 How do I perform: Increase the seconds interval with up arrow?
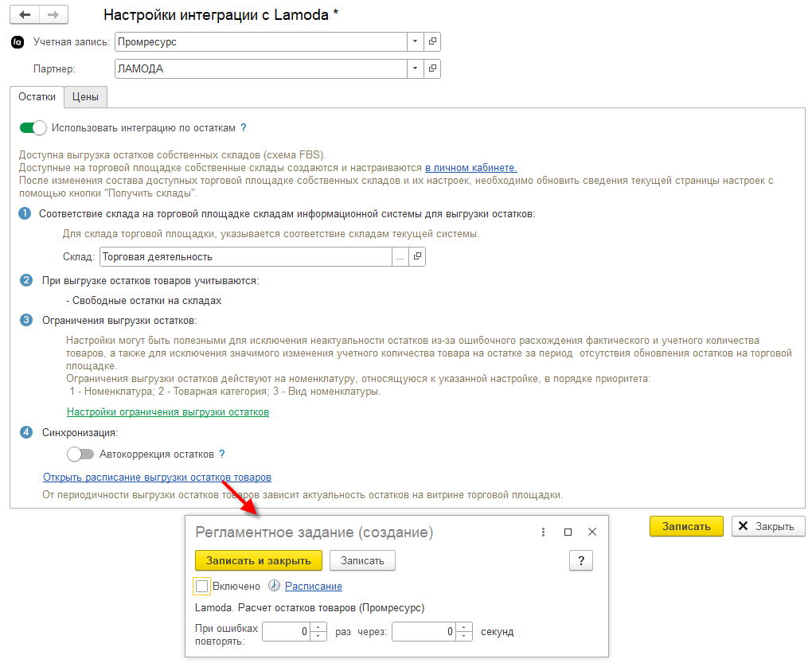tap(464, 627)
